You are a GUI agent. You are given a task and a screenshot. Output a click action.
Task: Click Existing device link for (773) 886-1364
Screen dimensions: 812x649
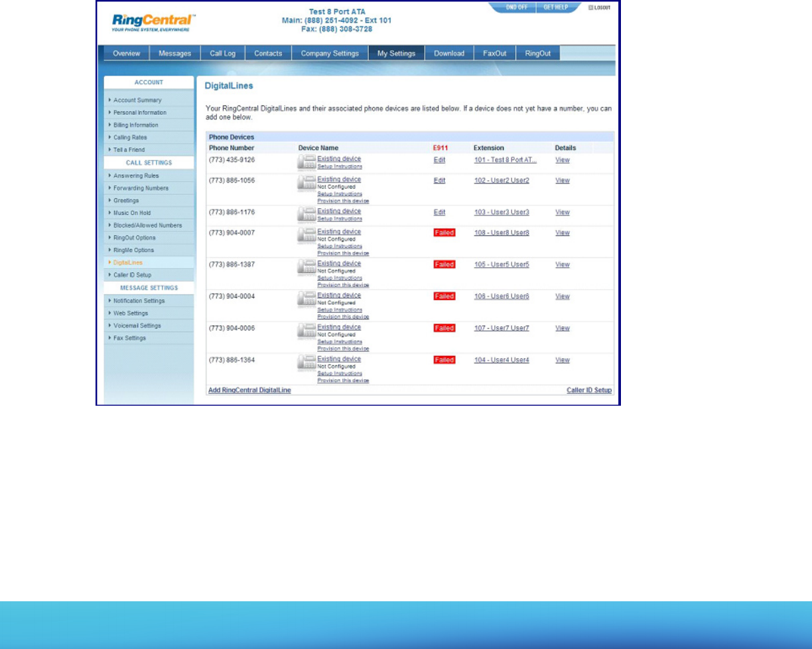[x=339, y=359]
